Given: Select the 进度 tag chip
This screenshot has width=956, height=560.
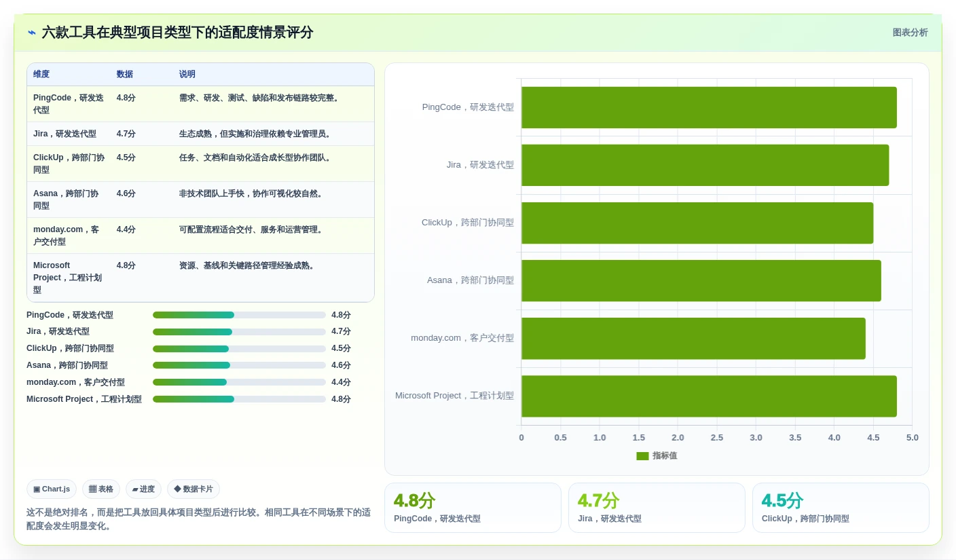Looking at the screenshot, I should coord(143,489).
